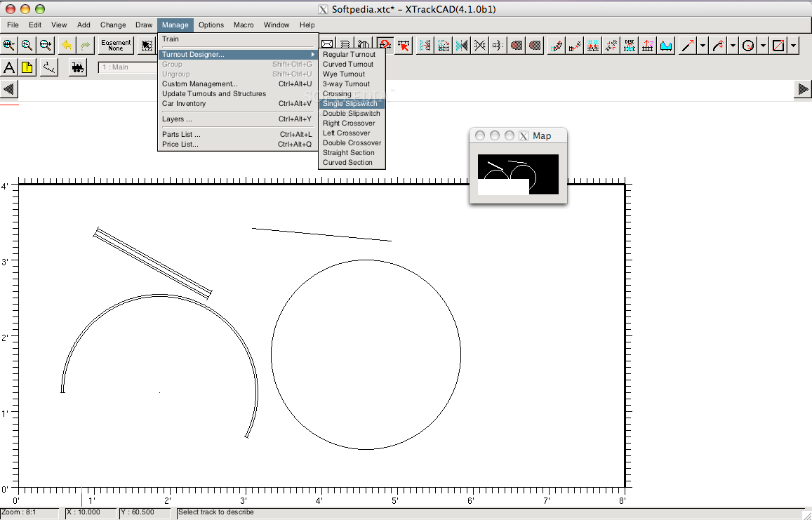Open the Edit menu
This screenshot has width=812, height=520.
34,25
